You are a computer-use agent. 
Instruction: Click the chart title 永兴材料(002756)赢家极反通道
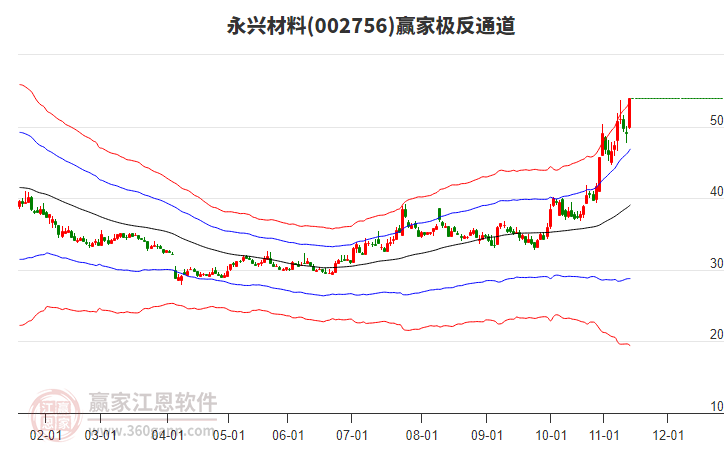click(371, 25)
